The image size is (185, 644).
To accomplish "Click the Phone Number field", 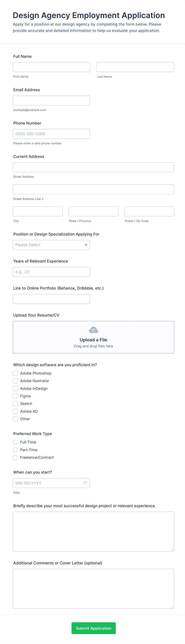I will 51,134.
